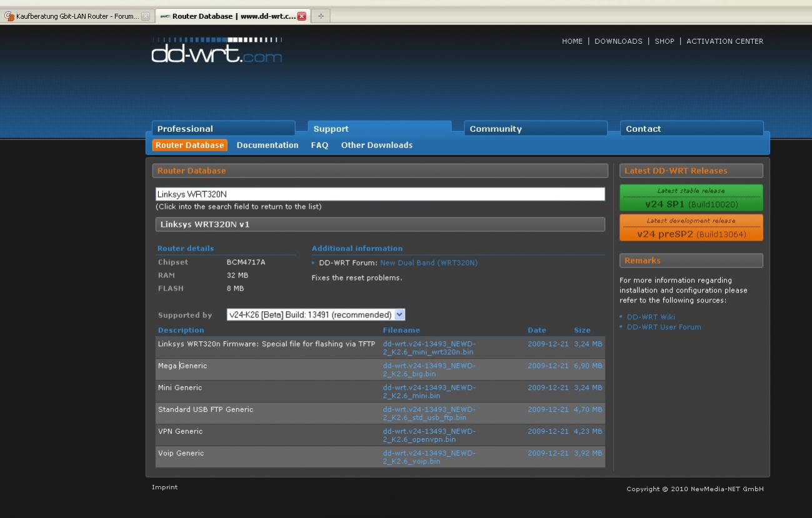Select the Community main tab
812x518 pixels.
[536, 129]
